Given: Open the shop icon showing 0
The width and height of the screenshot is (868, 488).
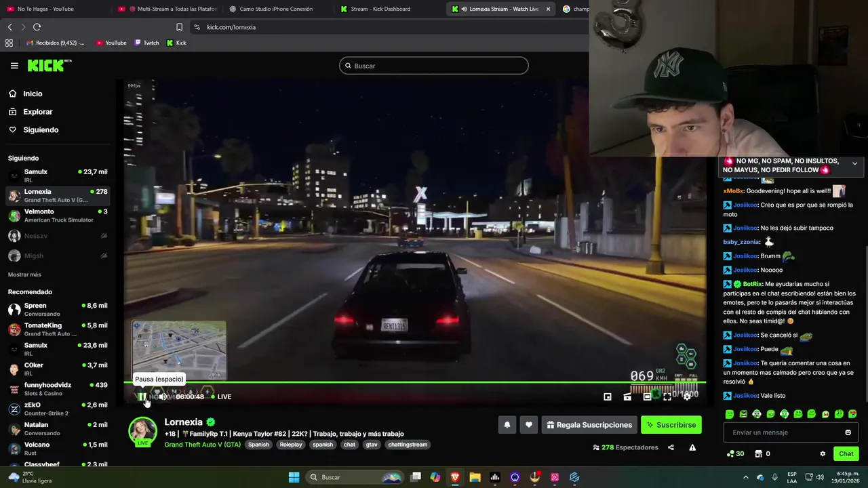Looking at the screenshot, I should 762,453.
